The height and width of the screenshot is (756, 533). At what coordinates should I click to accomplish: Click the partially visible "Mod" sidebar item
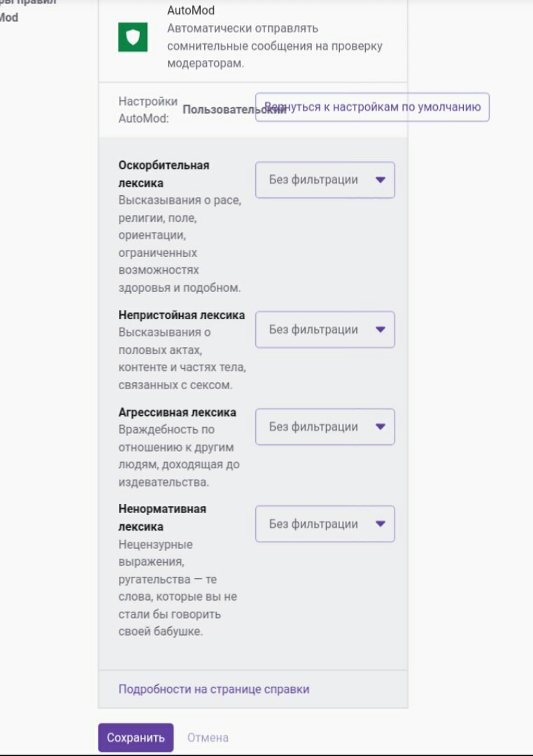9,17
